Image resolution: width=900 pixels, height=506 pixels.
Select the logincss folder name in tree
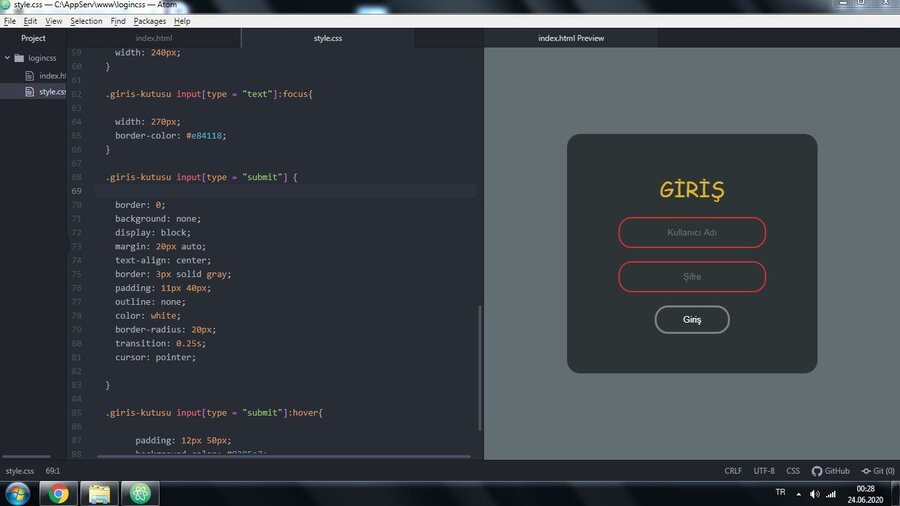point(42,58)
